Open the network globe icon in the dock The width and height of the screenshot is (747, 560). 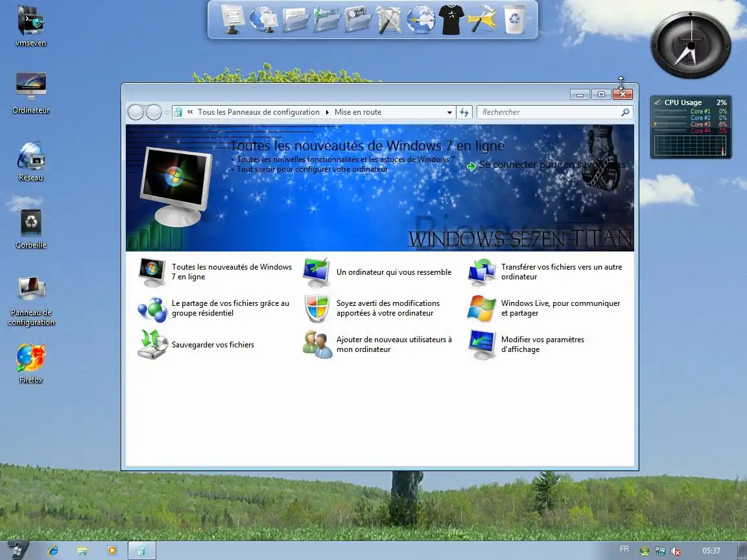click(x=263, y=19)
